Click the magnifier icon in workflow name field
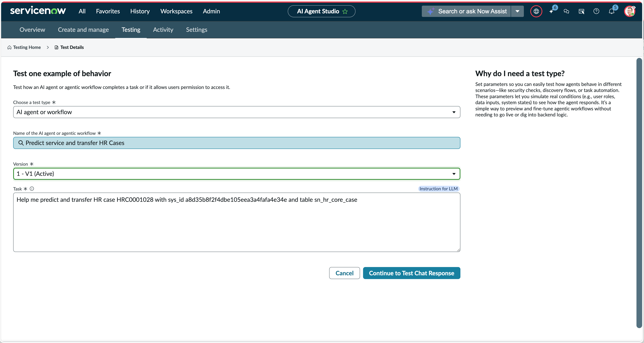The image size is (644, 343). [x=21, y=143]
